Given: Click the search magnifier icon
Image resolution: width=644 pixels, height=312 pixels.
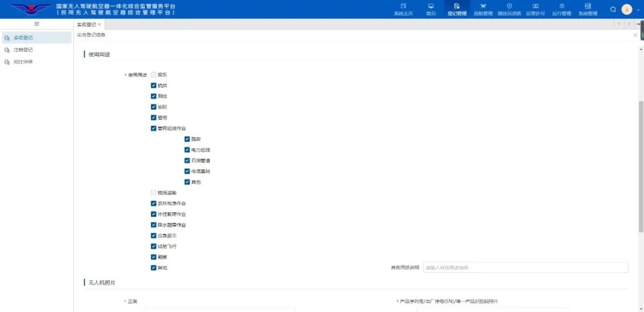Looking at the screenshot, I should coord(613,10).
